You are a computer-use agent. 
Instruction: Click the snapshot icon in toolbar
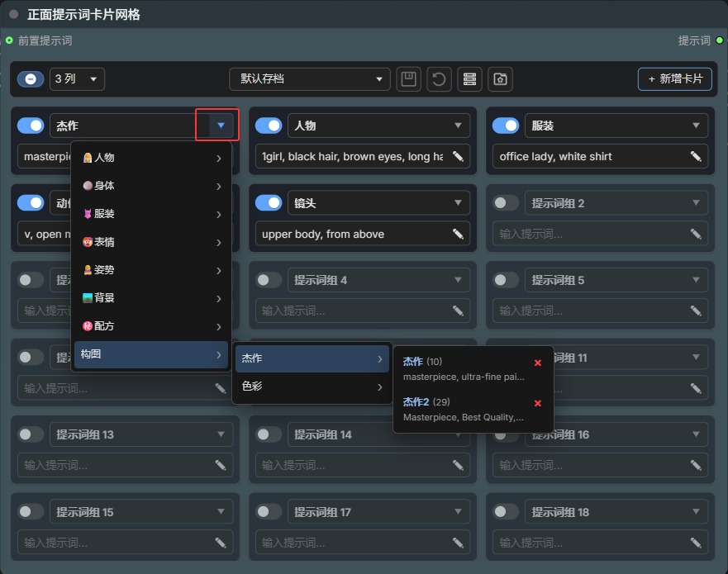click(500, 79)
